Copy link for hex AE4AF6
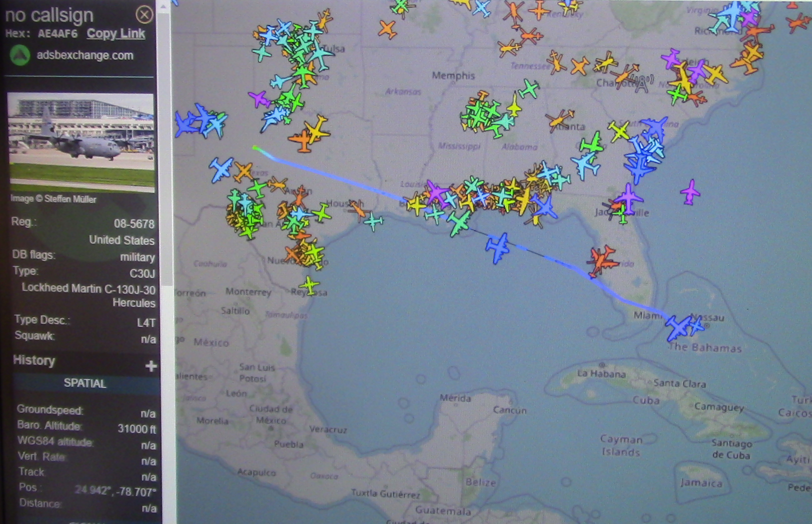 [115, 33]
